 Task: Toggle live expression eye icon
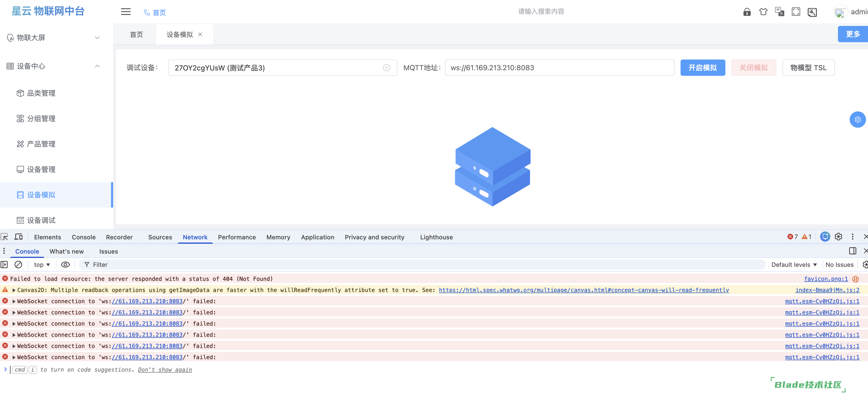[65, 265]
